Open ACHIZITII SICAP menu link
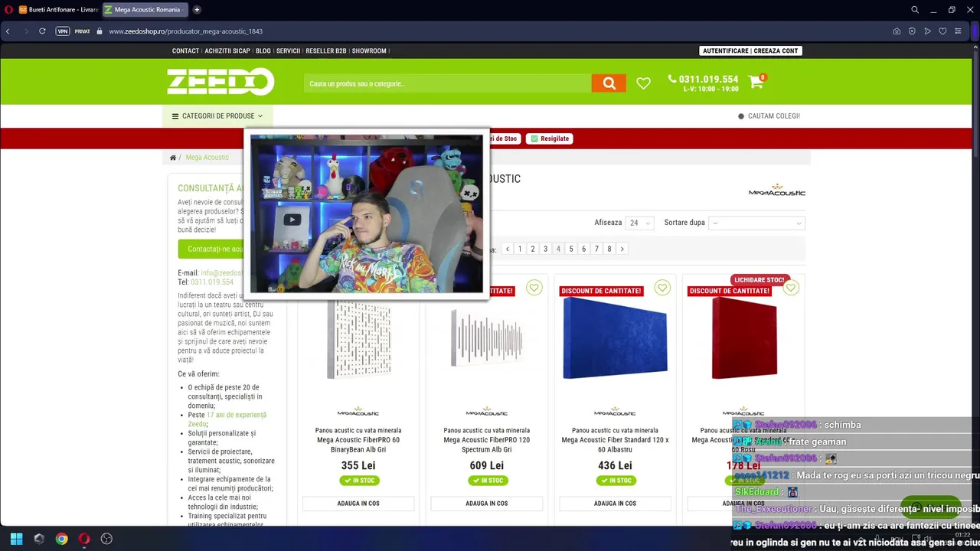Viewport: 980px width, 551px height. [x=227, y=51]
